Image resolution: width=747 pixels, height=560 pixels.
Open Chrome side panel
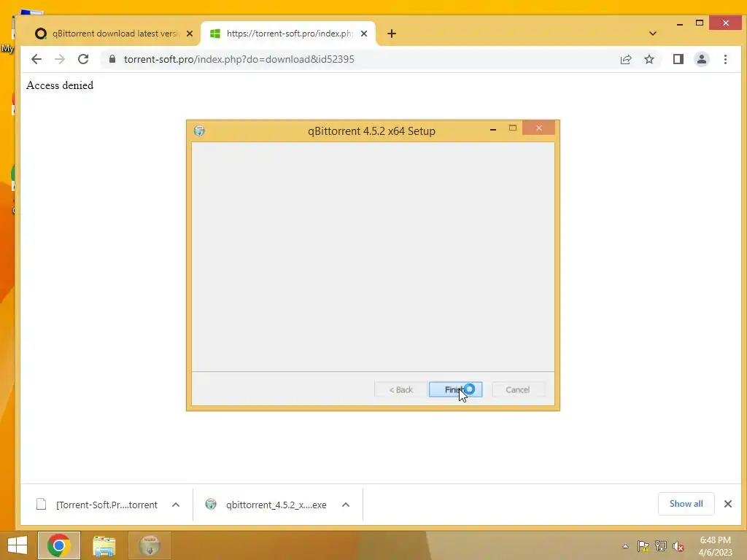point(678,59)
